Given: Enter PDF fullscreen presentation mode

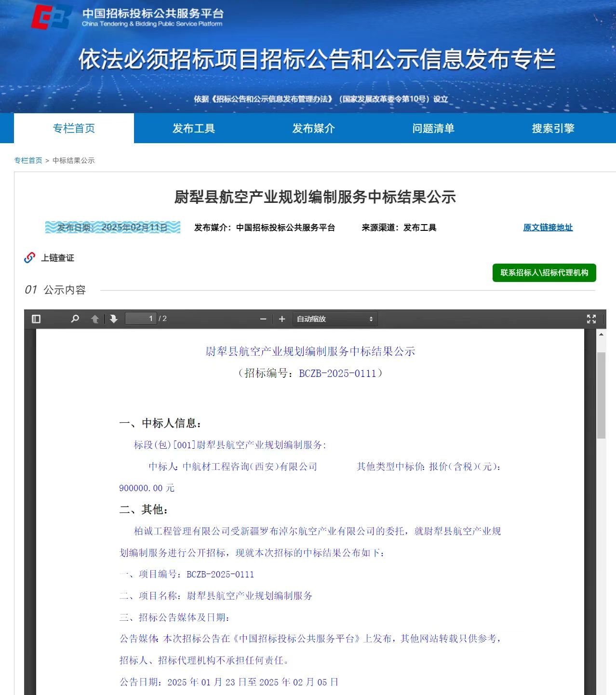Looking at the screenshot, I should 591,319.
